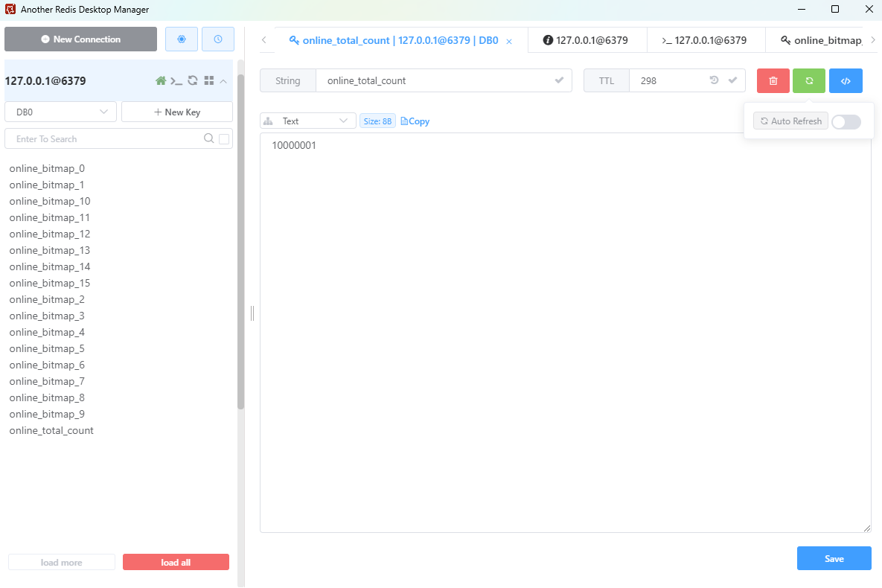This screenshot has width=882, height=588.
Task: Open the command log clock icon
Action: tap(218, 39)
